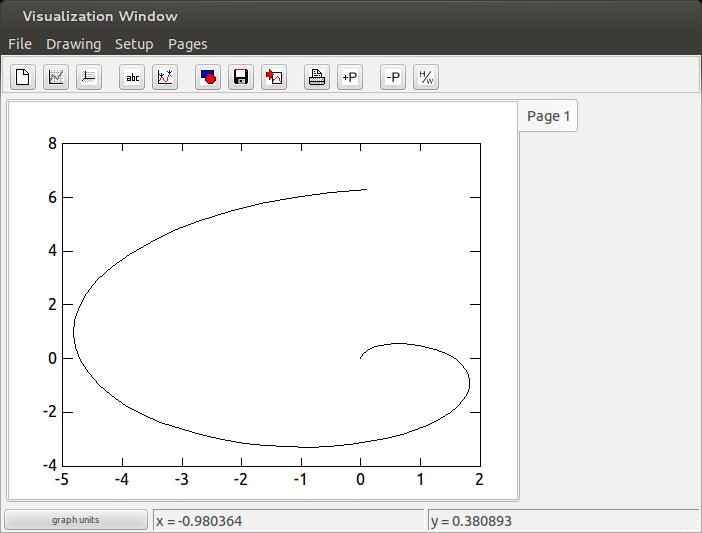Click the data points curve icon
702x533 pixels.
(x=165, y=77)
